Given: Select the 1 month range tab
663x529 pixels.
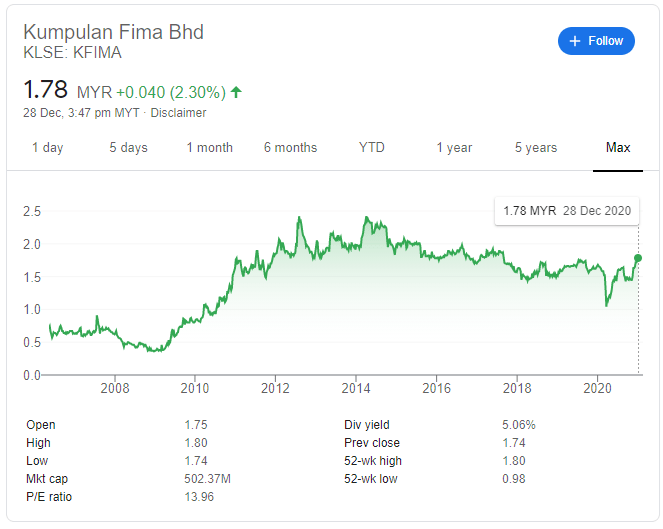Looking at the screenshot, I should pos(209,148).
